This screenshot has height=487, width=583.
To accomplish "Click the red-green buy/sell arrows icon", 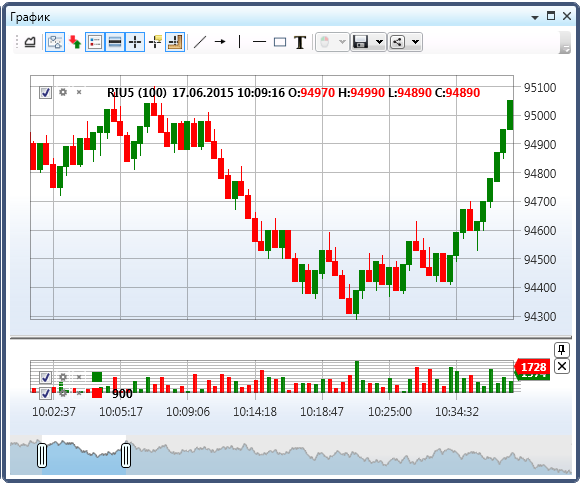I will click(x=75, y=42).
